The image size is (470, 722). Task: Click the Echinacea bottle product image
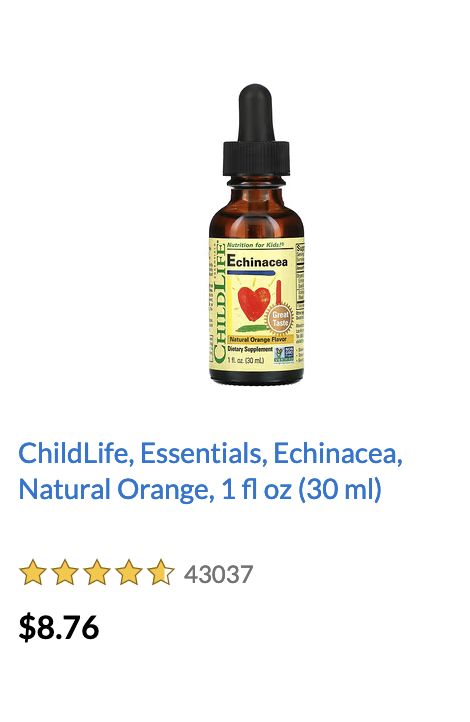256,234
